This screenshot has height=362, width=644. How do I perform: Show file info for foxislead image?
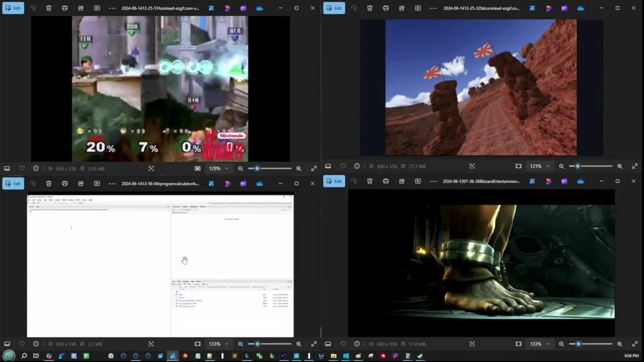tap(36, 168)
